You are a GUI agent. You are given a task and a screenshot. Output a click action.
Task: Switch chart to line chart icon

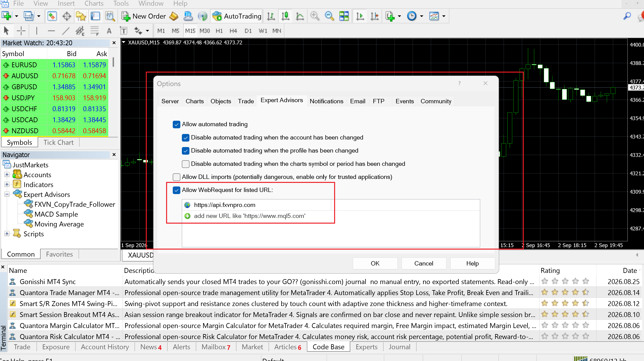point(300,16)
